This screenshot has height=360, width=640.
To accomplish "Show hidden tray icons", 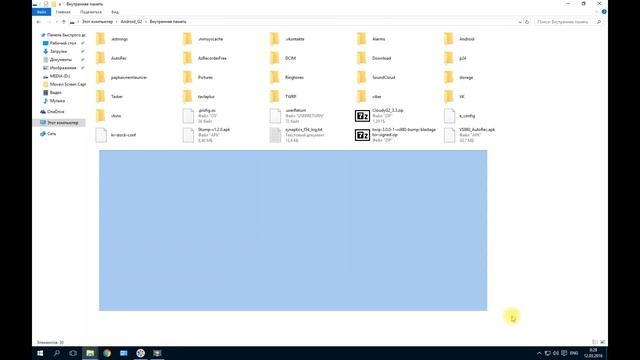I will tap(539, 353).
